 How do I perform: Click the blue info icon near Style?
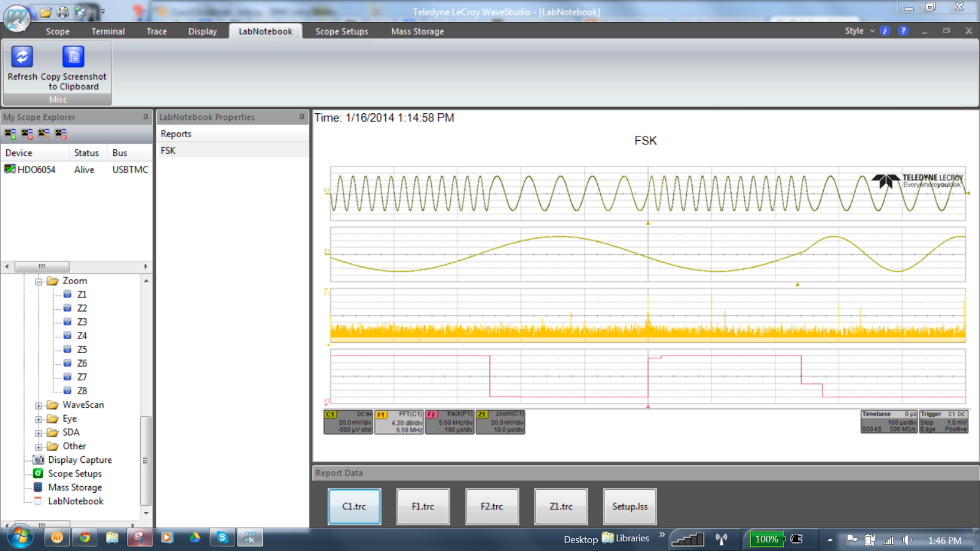pos(885,31)
